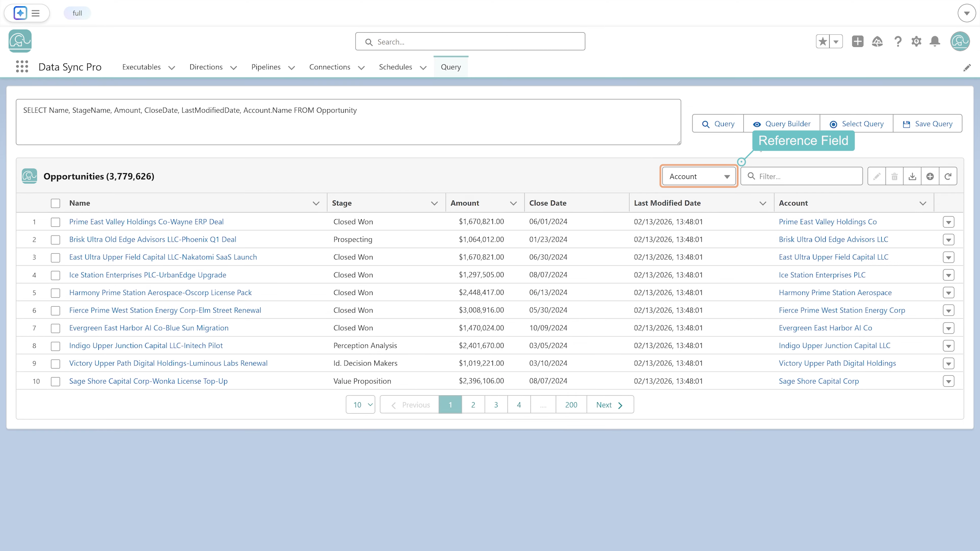Click the blue sparkle assistant icon
980x551 pixels.
click(20, 13)
